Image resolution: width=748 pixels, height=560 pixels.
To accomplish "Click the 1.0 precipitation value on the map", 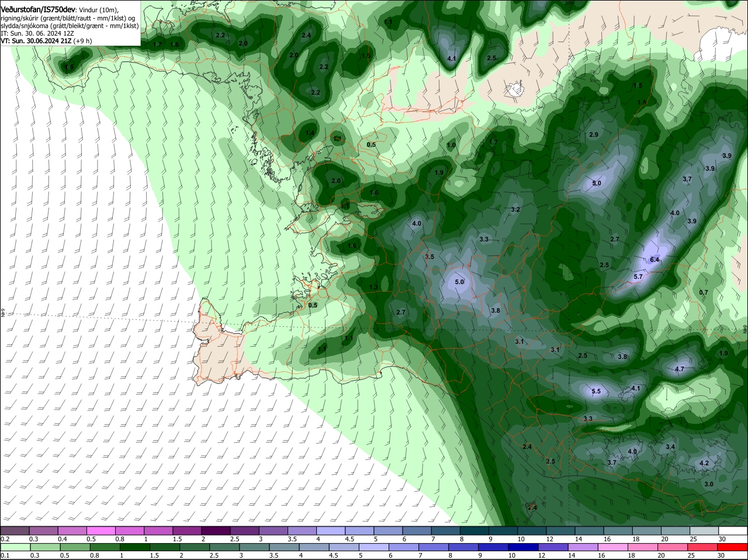I will [451, 145].
